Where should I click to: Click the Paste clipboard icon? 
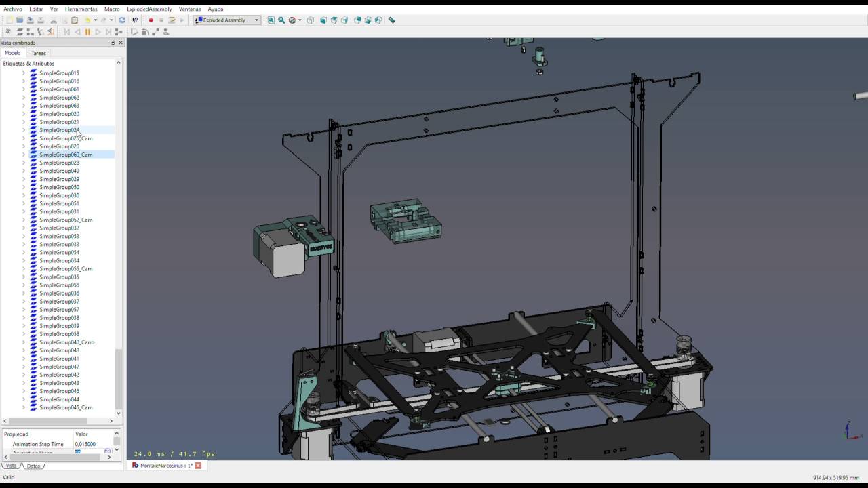coord(75,20)
